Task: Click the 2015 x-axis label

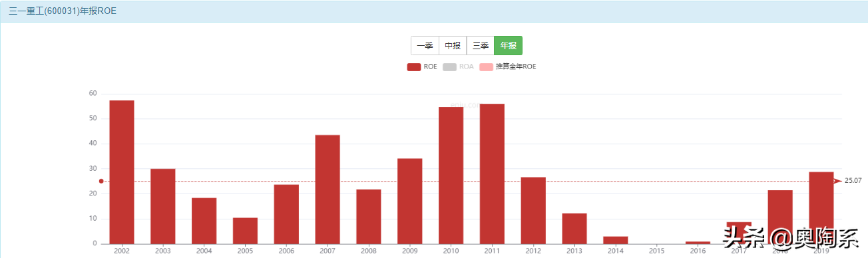Action: point(656,251)
